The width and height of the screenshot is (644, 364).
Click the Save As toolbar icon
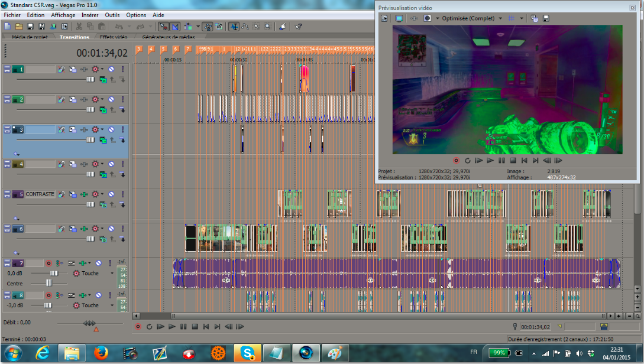[x=41, y=26]
